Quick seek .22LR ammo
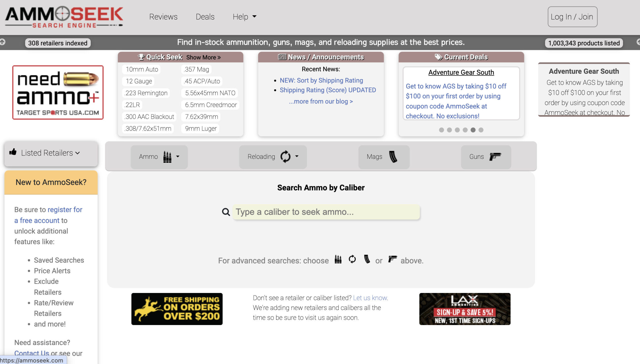The height and width of the screenshot is (364, 640). coord(132,105)
